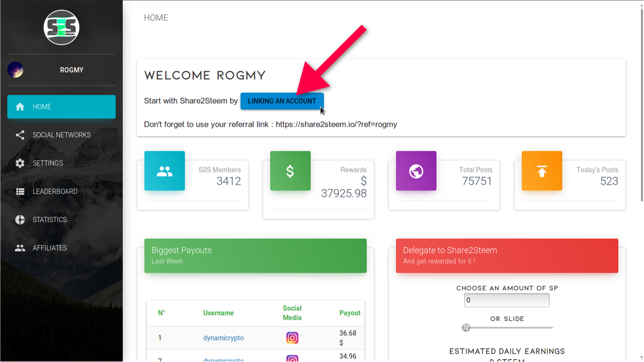Click the HOME breadcrumb title at top
Viewport: 644px width, 362px height.
(x=156, y=18)
